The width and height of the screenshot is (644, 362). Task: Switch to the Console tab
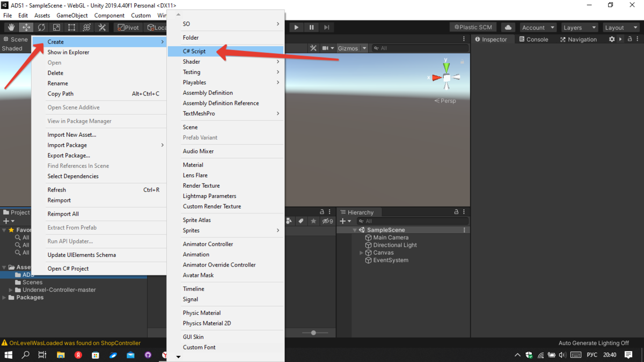tap(533, 39)
